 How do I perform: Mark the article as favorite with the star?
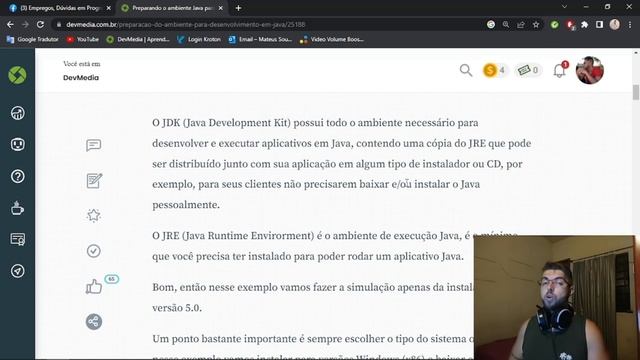pos(93,215)
